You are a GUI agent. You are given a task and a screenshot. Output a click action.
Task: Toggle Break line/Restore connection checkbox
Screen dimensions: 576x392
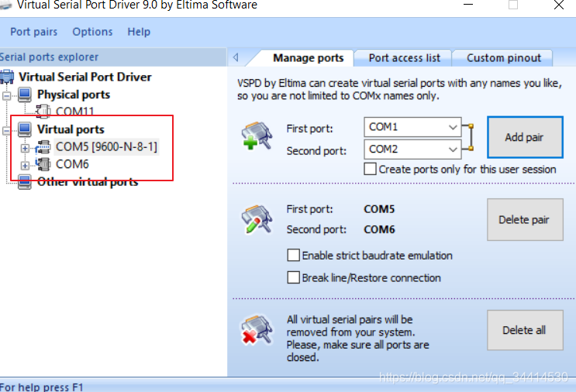(293, 277)
